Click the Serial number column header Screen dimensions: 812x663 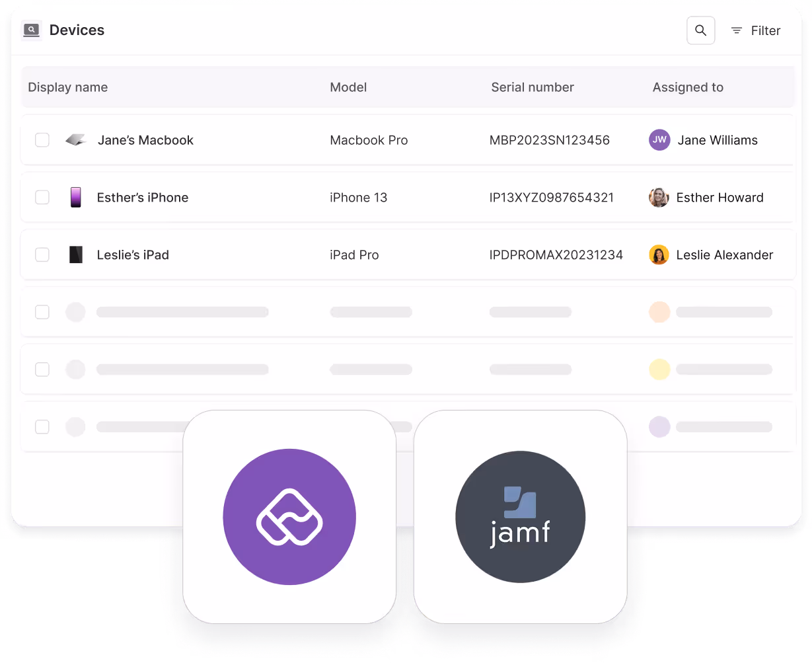tap(533, 87)
